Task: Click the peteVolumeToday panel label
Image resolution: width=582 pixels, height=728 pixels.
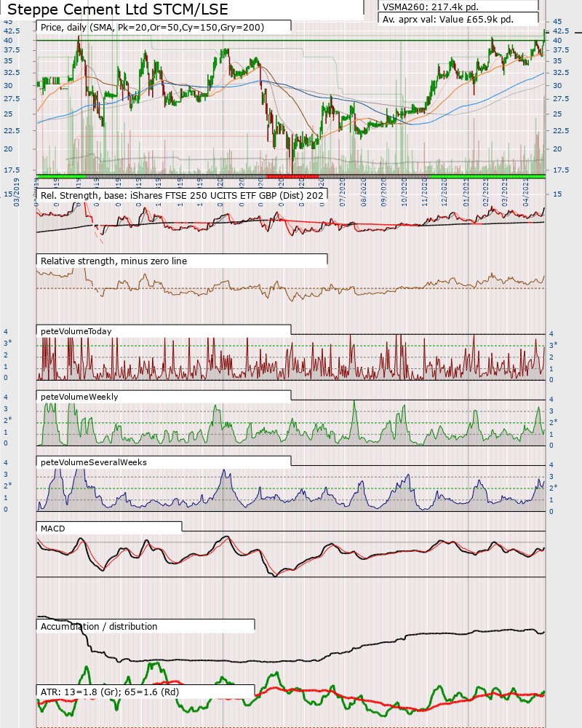Action: (76, 331)
